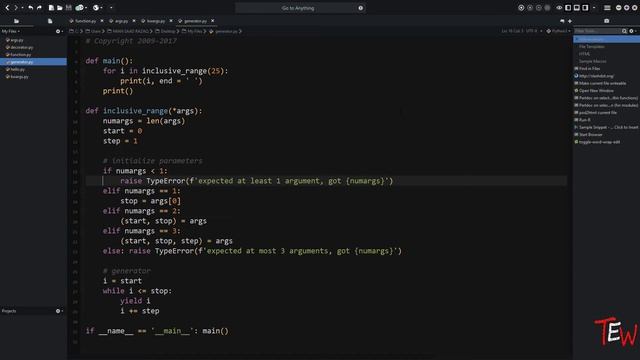Open the cloud sharing toolbar icon
This screenshot has height=360, width=640.
coord(79,8)
